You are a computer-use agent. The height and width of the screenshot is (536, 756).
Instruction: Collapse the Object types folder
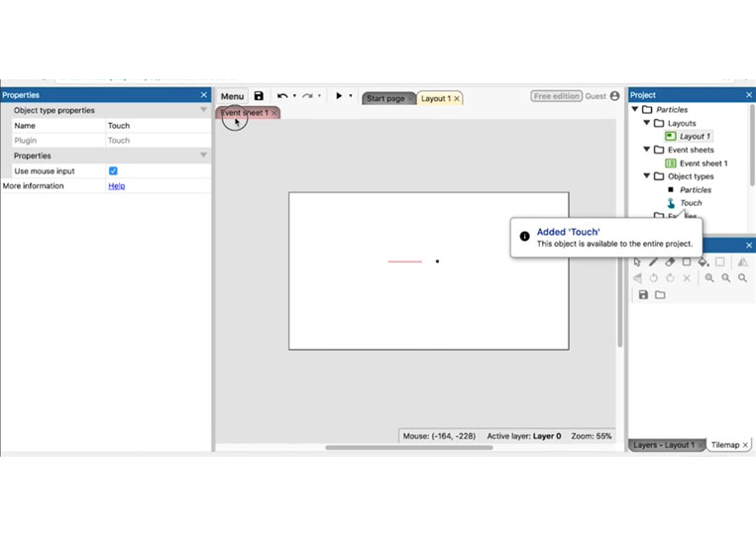647,176
